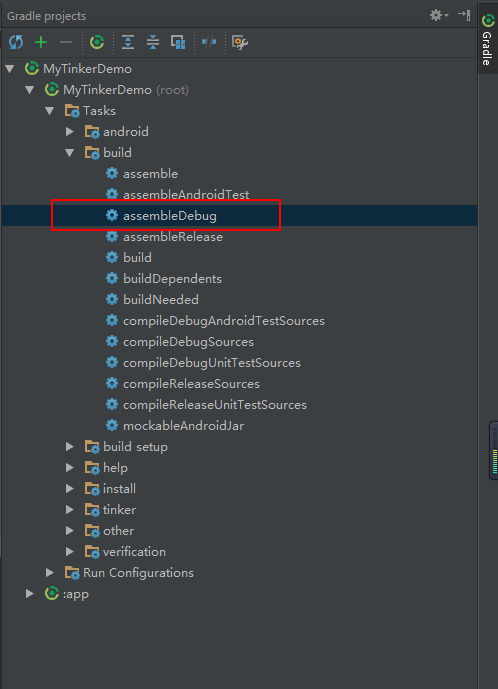Collapse the MyTinkerDemo (root) node

pos(30,90)
